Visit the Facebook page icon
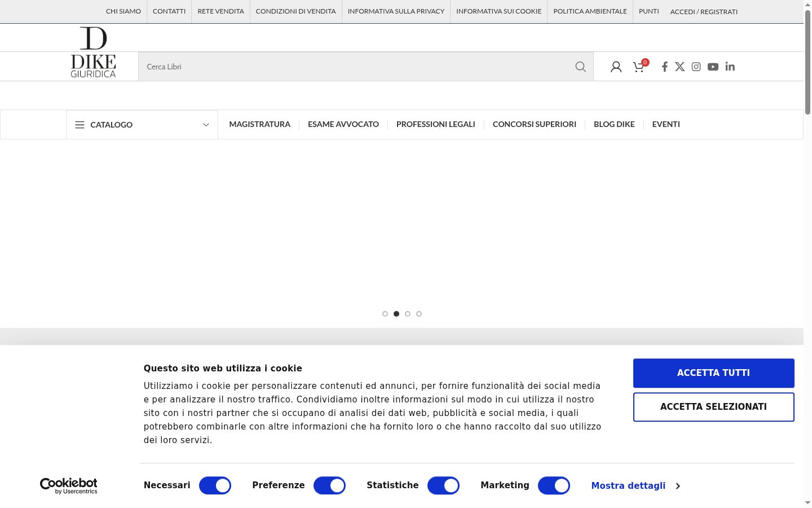Image resolution: width=812 pixels, height=508 pixels. (664, 67)
